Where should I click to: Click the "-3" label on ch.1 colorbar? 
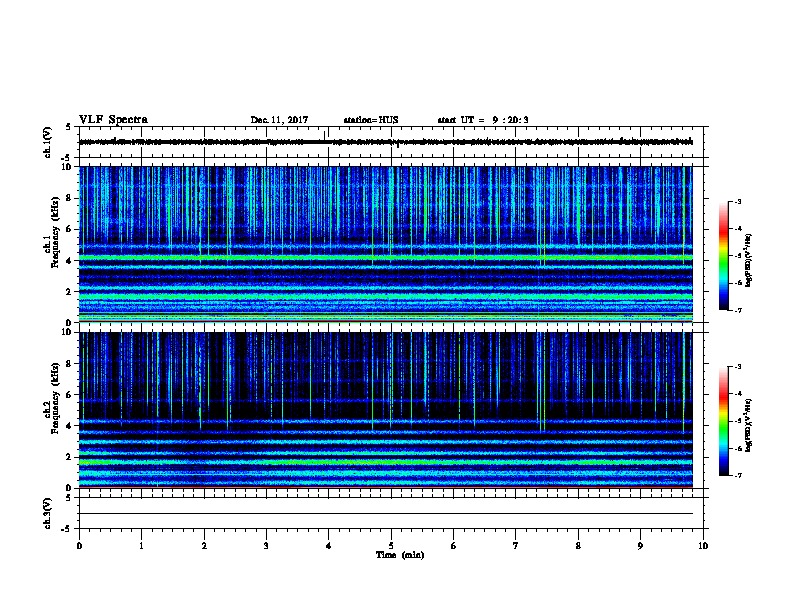pos(737,202)
